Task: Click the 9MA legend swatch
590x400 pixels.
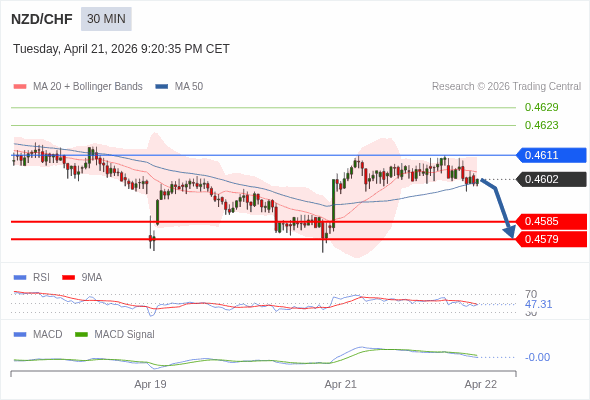Action: (68, 278)
